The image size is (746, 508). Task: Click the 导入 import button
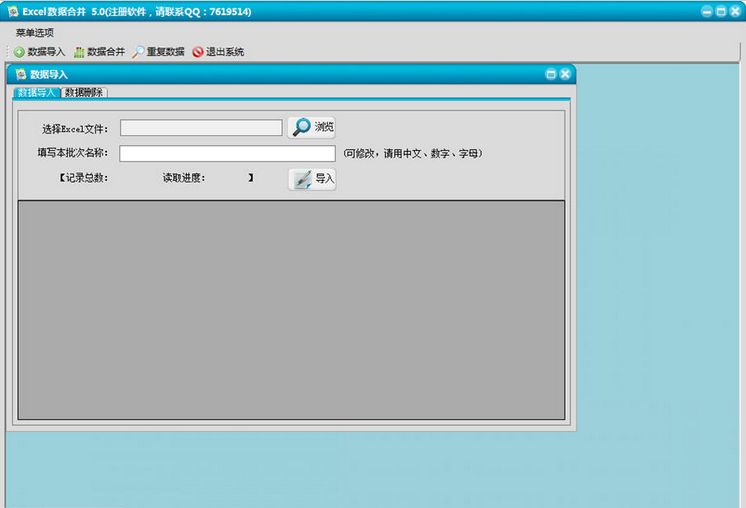[312, 179]
